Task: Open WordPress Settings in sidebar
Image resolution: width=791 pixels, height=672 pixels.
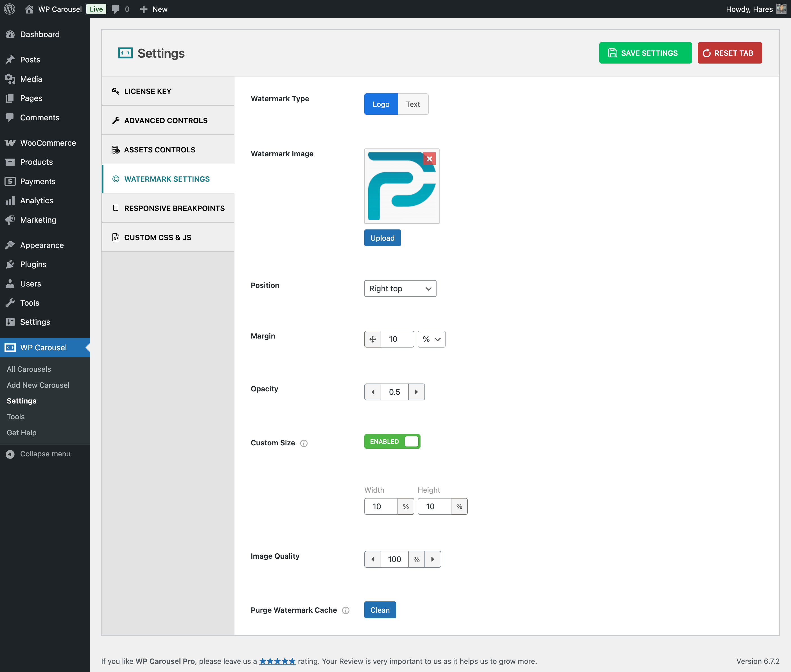Action: 45,322
